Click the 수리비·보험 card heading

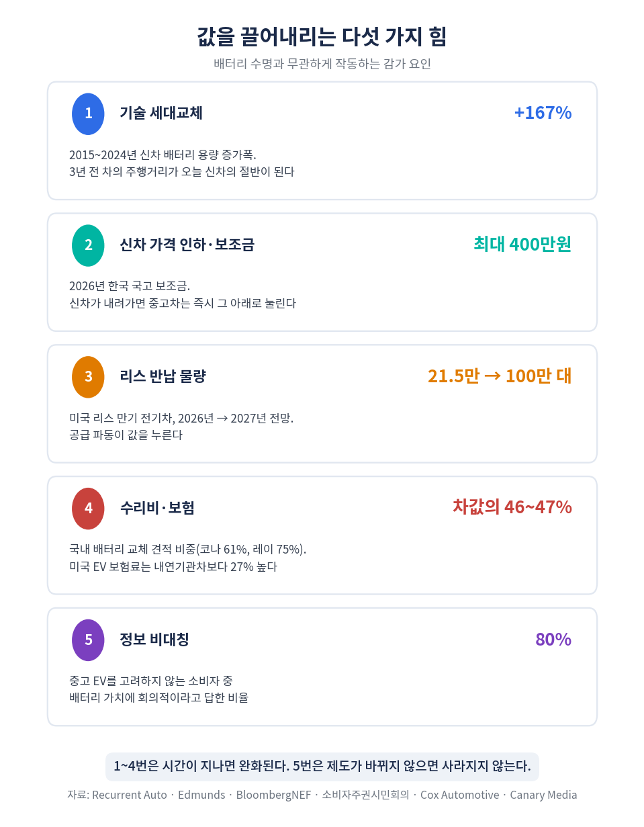coord(157,508)
